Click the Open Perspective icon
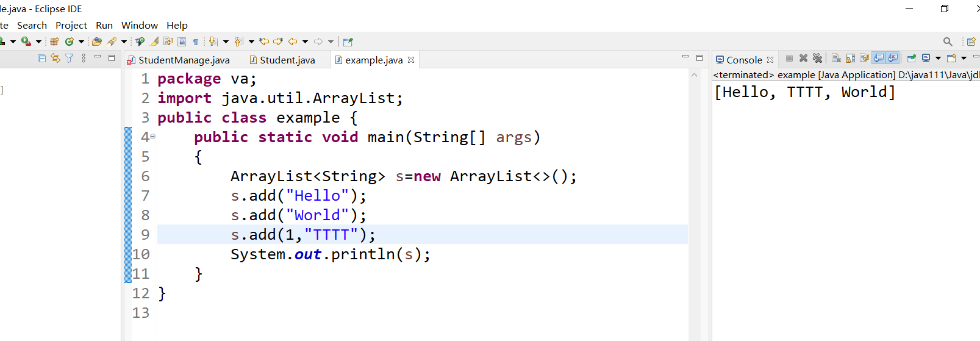980x341 pixels. [971, 41]
